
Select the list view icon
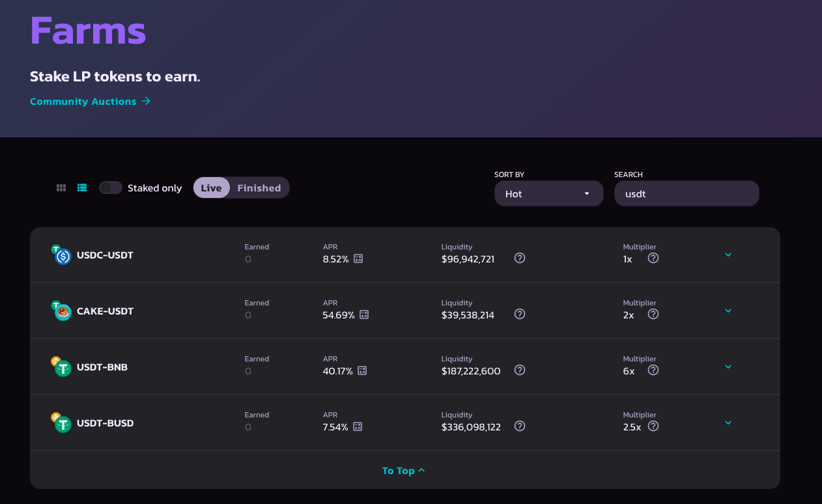82,188
